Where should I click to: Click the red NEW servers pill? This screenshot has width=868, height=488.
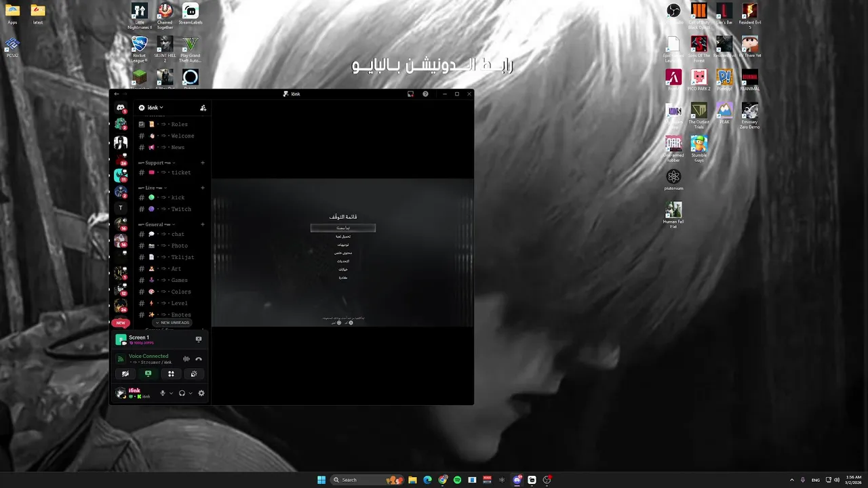(x=121, y=323)
